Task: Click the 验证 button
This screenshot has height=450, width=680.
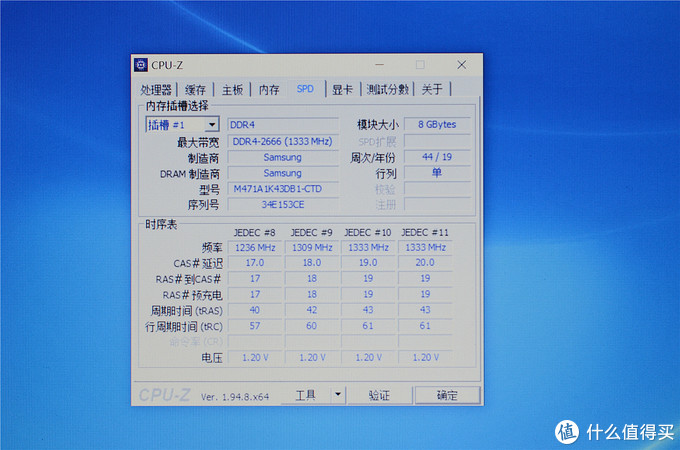Action: [x=379, y=395]
